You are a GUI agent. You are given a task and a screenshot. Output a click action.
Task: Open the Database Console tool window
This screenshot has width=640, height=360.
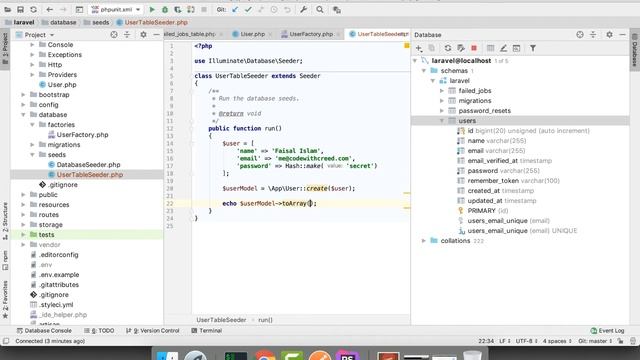(x=44, y=331)
